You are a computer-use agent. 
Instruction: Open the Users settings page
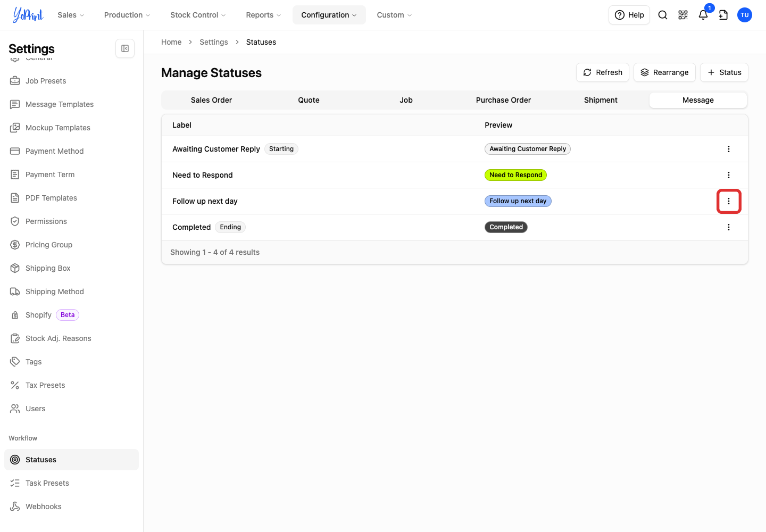tap(71, 409)
